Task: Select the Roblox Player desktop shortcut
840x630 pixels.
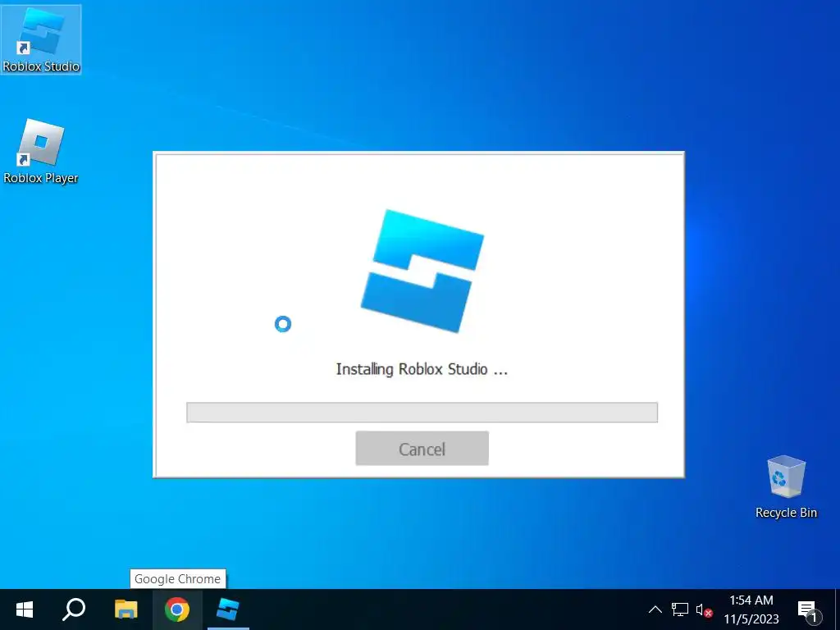Action: tap(41, 152)
